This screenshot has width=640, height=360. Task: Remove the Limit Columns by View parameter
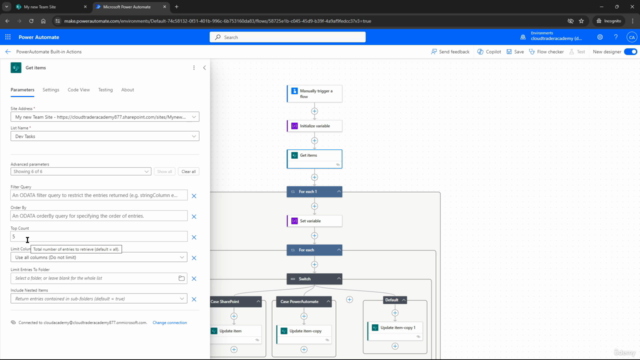(194, 258)
